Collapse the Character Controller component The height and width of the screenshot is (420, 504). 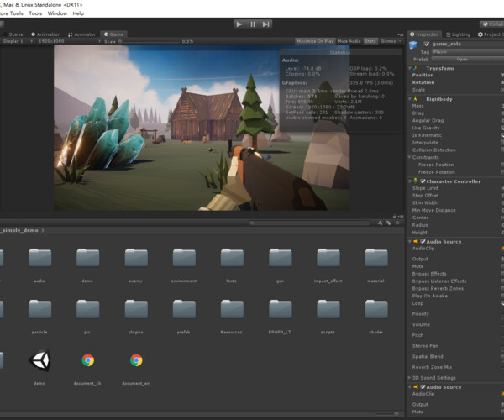(x=410, y=181)
